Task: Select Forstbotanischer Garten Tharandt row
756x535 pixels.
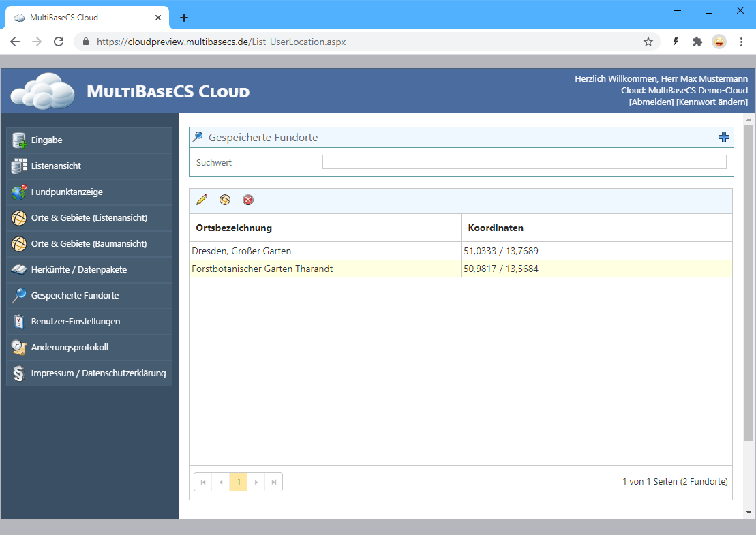Action: [324, 269]
